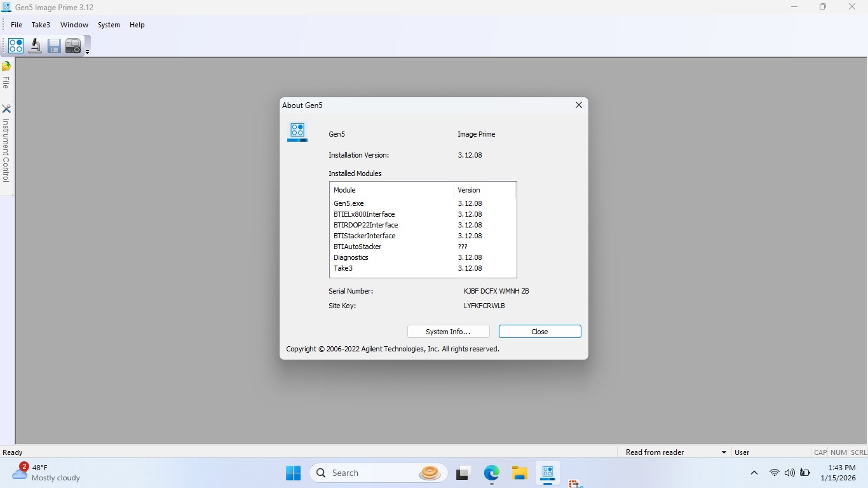Image resolution: width=868 pixels, height=488 pixels.
Task: Open the Instrument Control side panel
Action: coord(6,144)
